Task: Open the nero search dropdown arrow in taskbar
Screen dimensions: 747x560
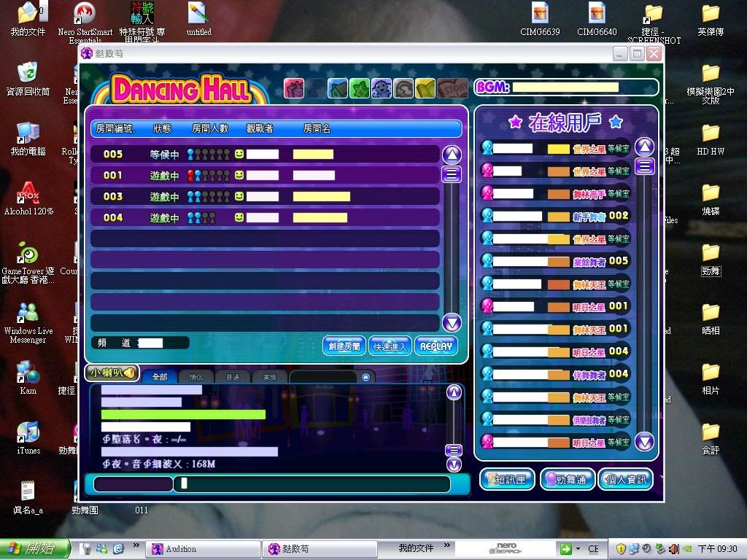Action: (578, 549)
